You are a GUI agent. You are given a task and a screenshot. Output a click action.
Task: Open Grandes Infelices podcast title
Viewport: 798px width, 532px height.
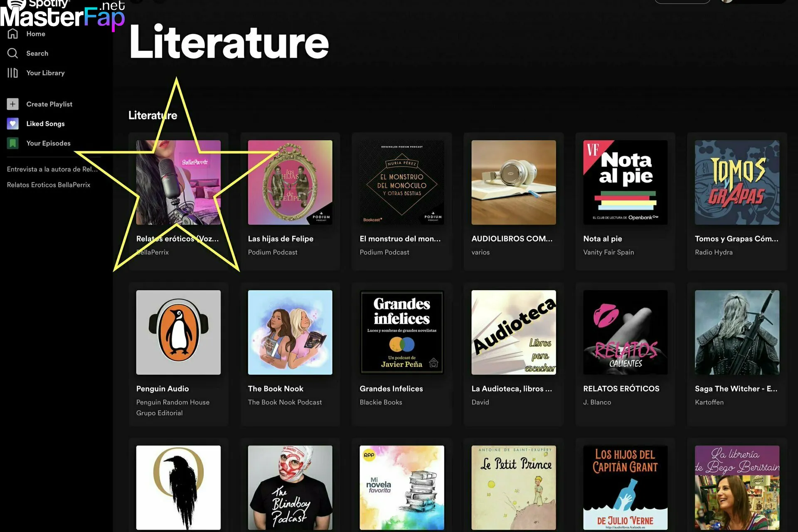391,389
